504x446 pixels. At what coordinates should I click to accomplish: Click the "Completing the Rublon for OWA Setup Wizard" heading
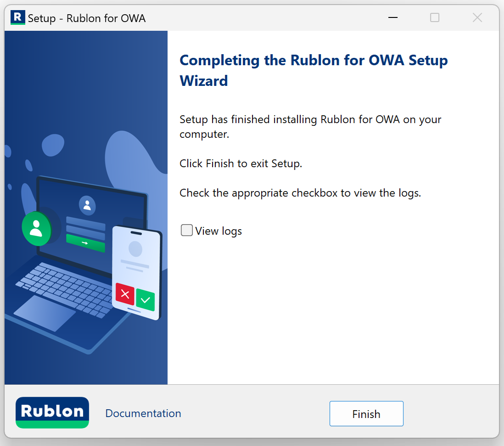314,70
